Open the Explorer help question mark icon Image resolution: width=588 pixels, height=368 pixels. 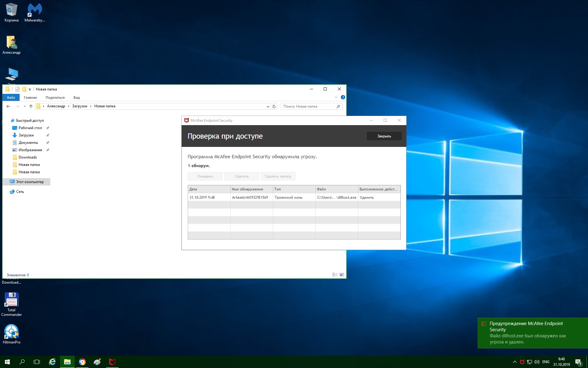click(343, 97)
